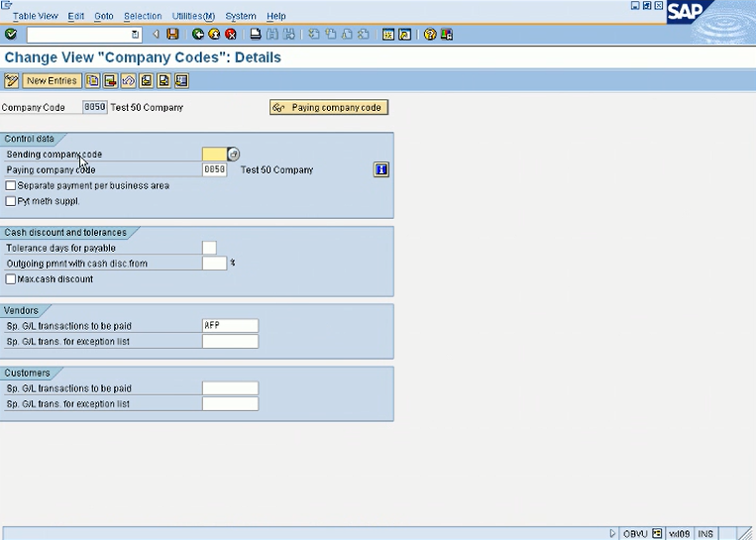Click the Tolerance days for payable field
756x540 pixels.
click(209, 248)
